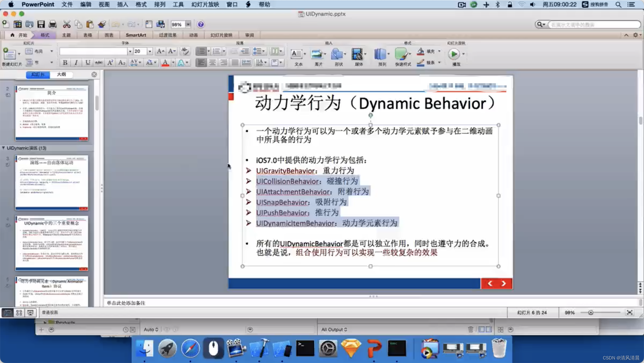Increase font size with the A up icon

pyautogui.click(x=160, y=51)
